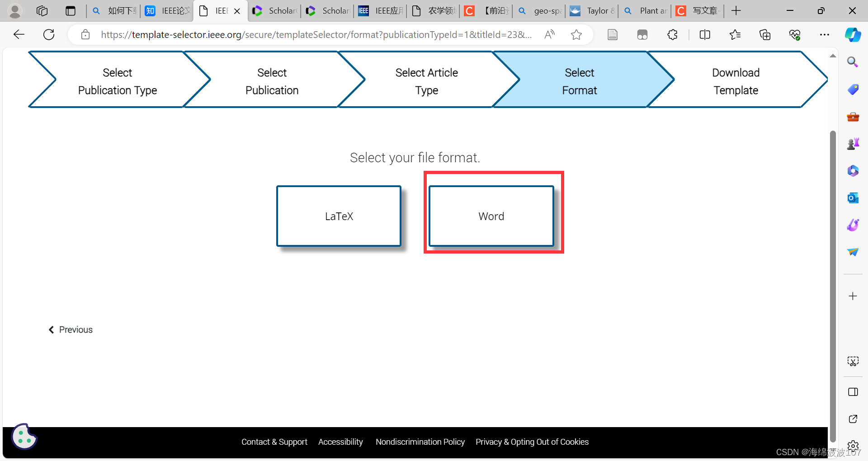868x461 pixels.
Task: Go back with Previous link
Action: click(x=71, y=329)
